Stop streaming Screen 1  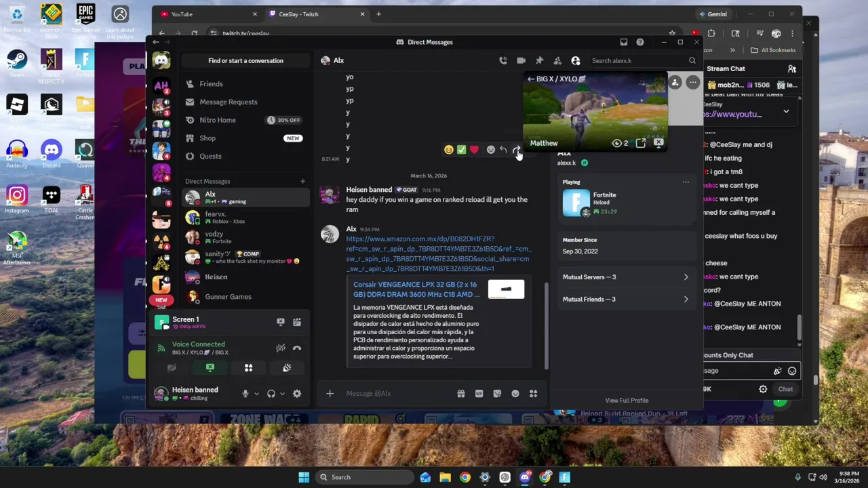point(281,322)
